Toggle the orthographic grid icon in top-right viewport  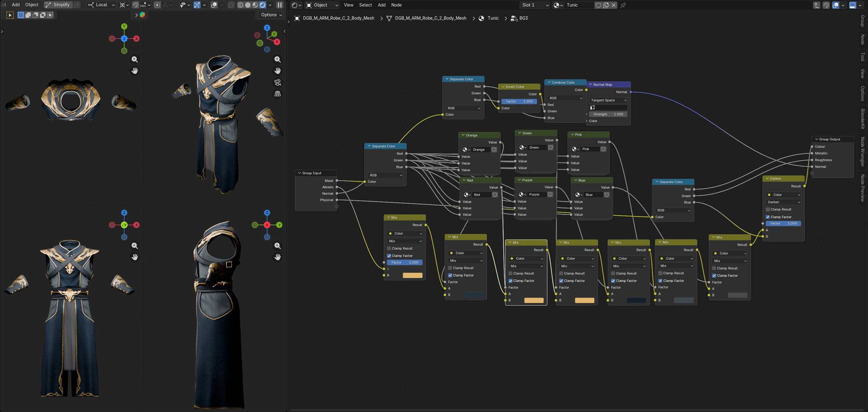point(277,93)
